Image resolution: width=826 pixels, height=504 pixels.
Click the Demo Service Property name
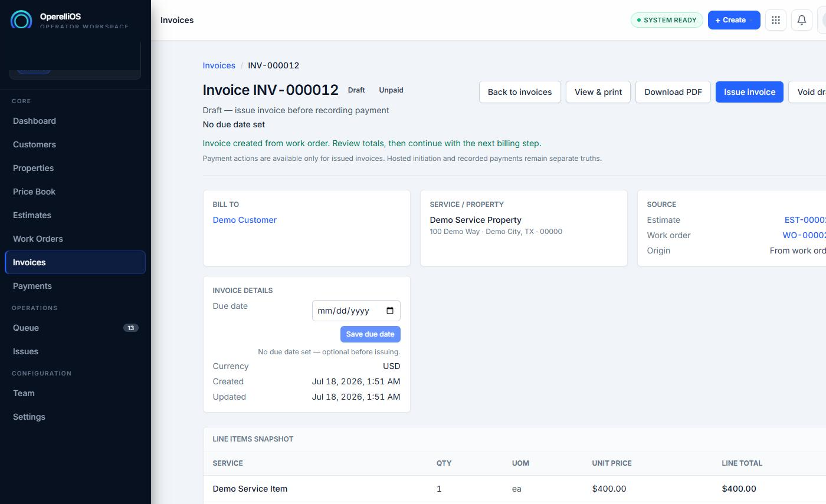tap(476, 220)
